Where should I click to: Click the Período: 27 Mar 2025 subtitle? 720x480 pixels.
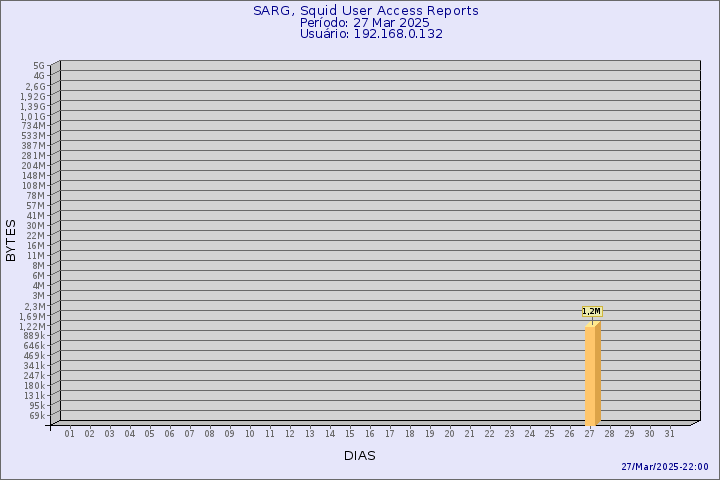[365, 23]
